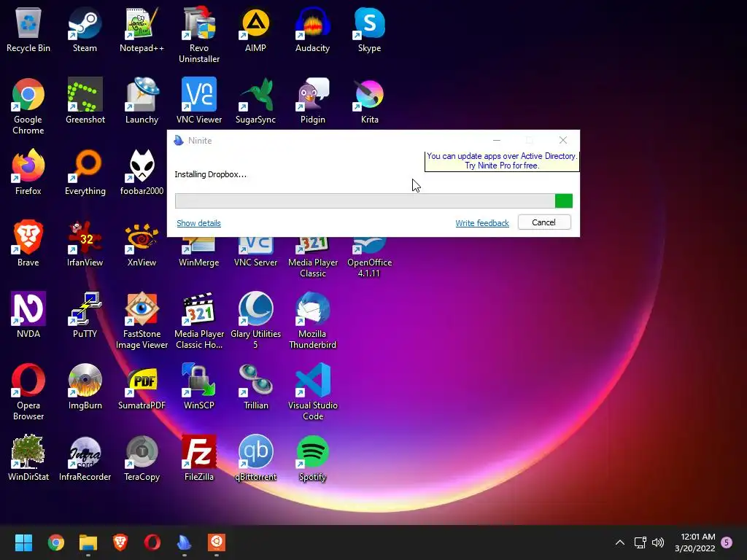The height and width of the screenshot is (560, 747).
Task: Select the Krita desktop icon
Action: tap(369, 101)
